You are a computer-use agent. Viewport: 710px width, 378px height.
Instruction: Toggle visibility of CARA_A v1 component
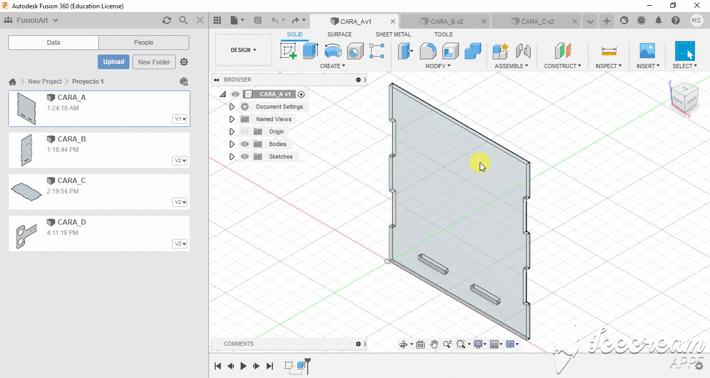pyautogui.click(x=235, y=94)
